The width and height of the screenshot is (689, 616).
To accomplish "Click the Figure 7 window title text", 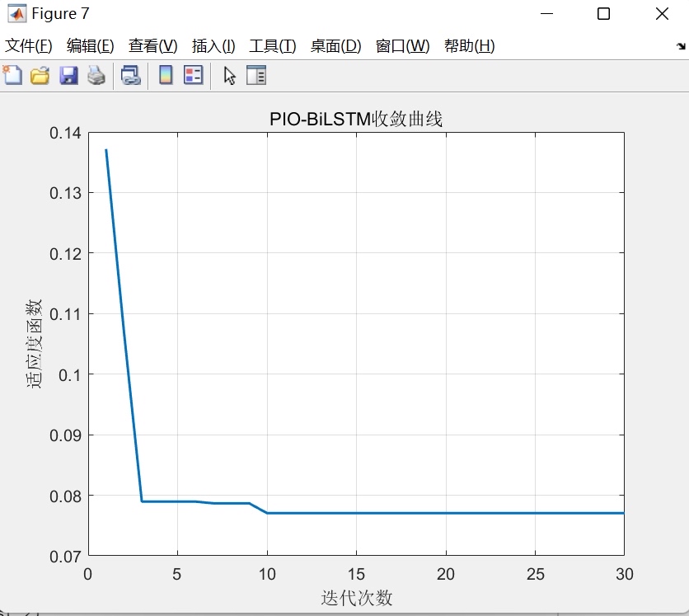I will pyautogui.click(x=60, y=14).
